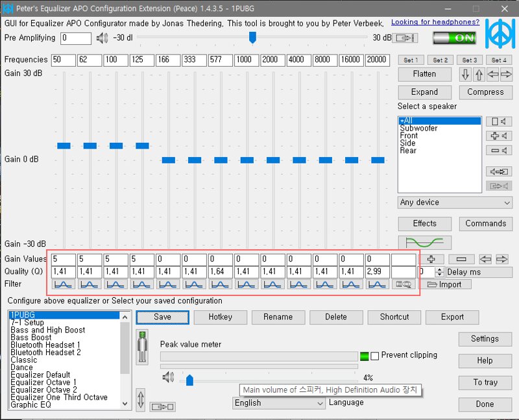Click the Export button
This screenshot has width=519, height=420.
point(452,317)
